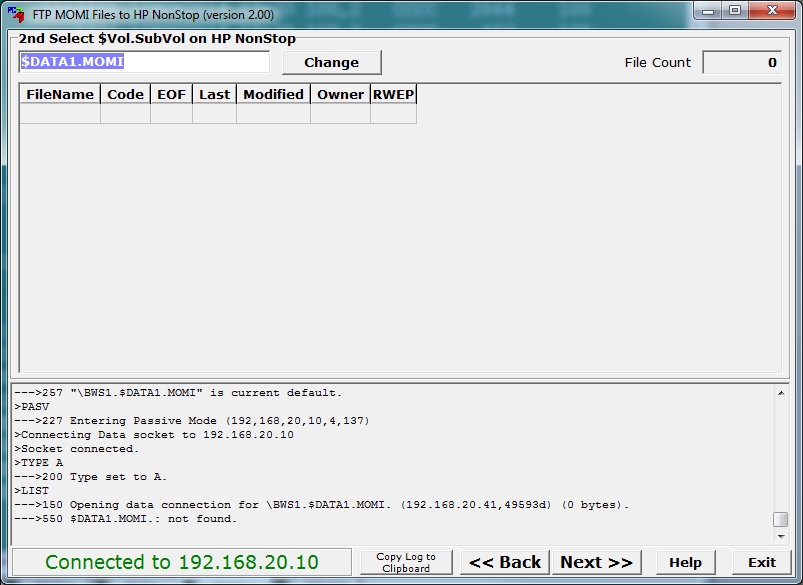Sort by Modified column header
Screen dimensions: 803x585
[273, 94]
